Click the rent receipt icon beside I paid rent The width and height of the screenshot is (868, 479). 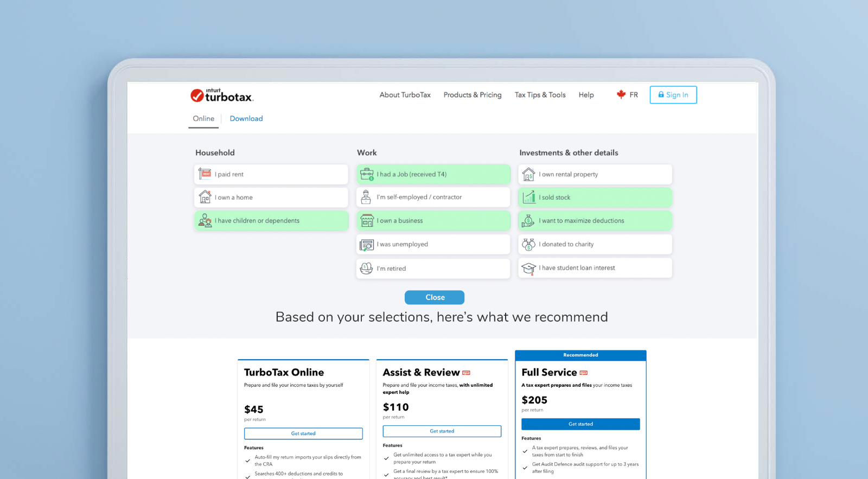(205, 174)
